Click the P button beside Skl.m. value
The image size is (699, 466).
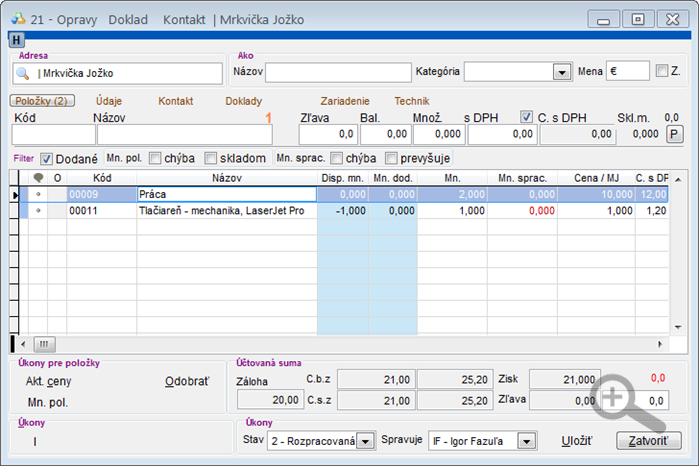point(674,134)
